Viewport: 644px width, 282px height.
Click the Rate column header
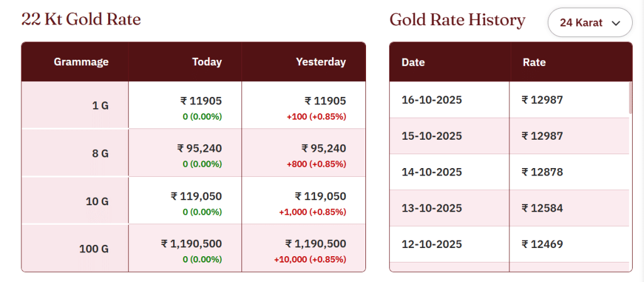point(534,62)
